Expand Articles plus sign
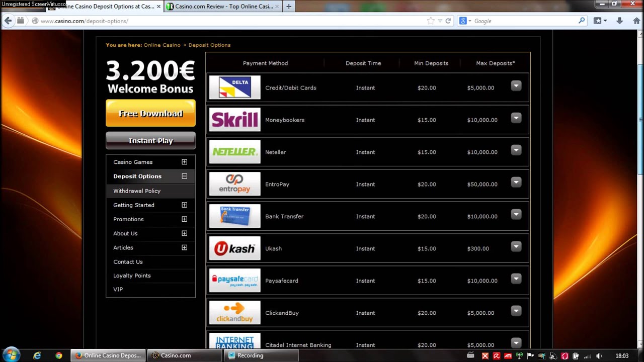Screen dimensions: 644x362 [185, 247]
